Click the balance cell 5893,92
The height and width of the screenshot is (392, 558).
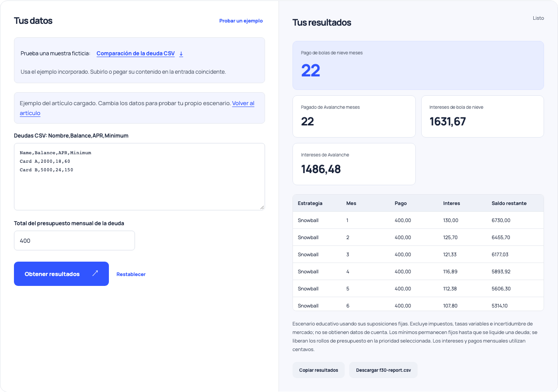click(x=501, y=272)
